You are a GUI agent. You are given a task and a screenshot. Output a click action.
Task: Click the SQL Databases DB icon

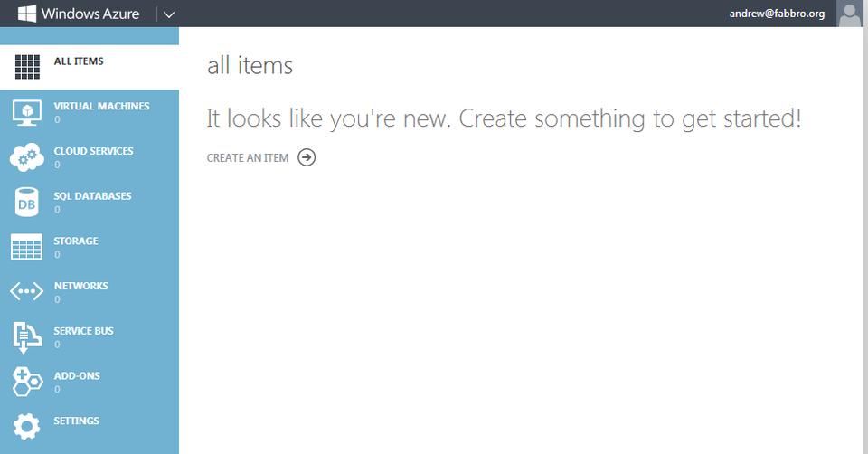[26, 203]
